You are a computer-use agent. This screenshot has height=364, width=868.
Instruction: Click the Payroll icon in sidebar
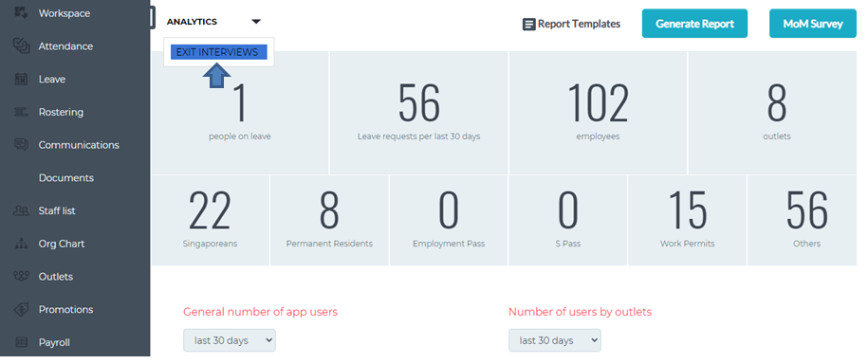click(21, 342)
